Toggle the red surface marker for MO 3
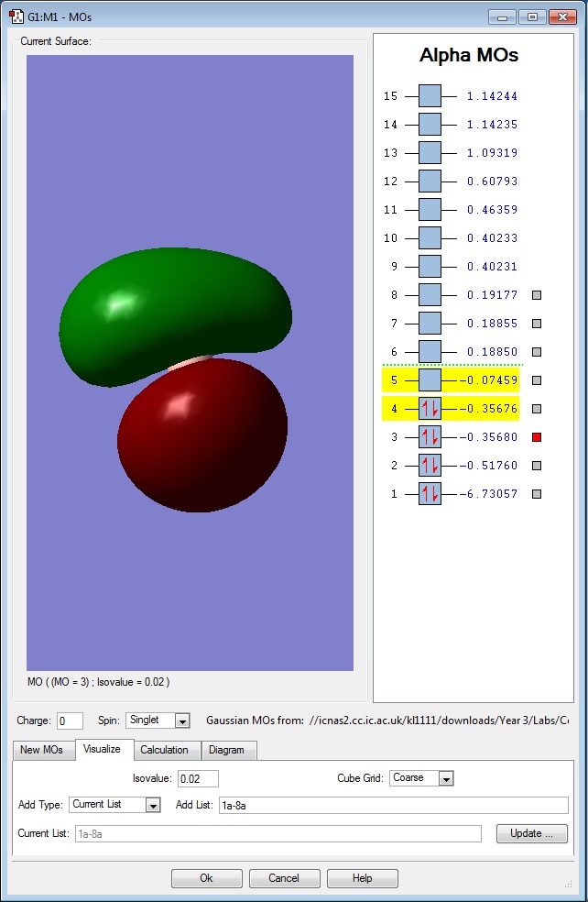 537,437
